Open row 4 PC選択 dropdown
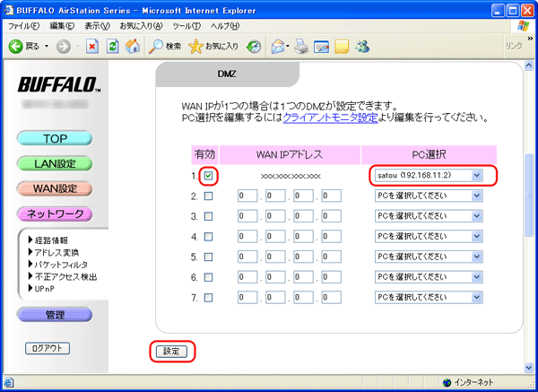The height and width of the screenshot is (392, 538). click(429, 236)
